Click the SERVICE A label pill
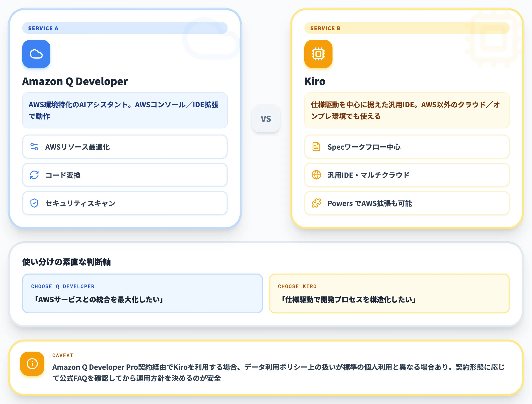 pos(125,28)
